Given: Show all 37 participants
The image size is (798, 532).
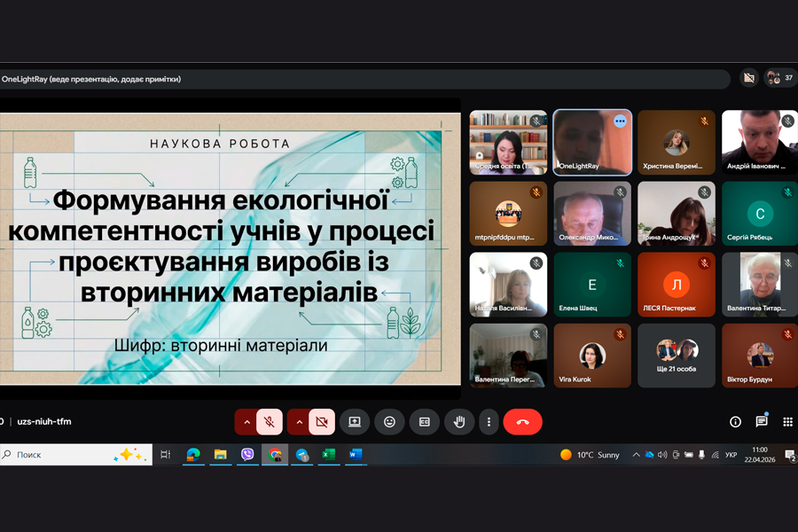Looking at the screenshot, I should 780,78.
